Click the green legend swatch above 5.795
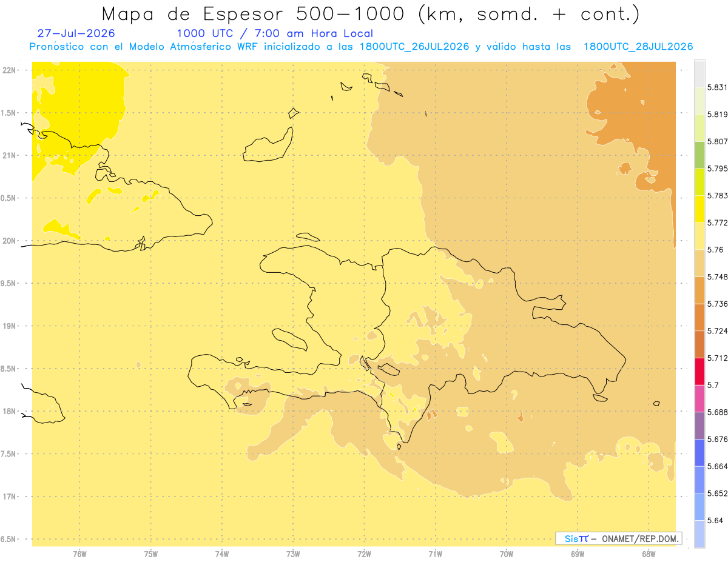728x562 pixels. [699, 155]
